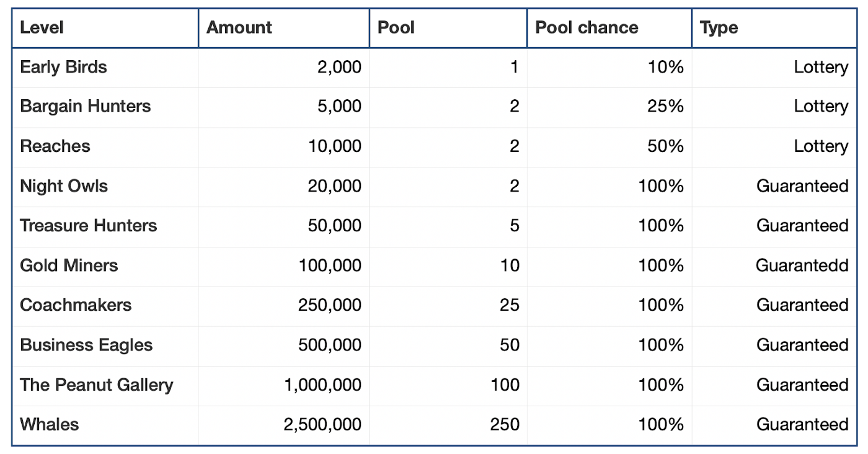Image resolution: width=868 pixels, height=454 pixels.
Task: Click the Pool column header
Action: (x=448, y=28)
